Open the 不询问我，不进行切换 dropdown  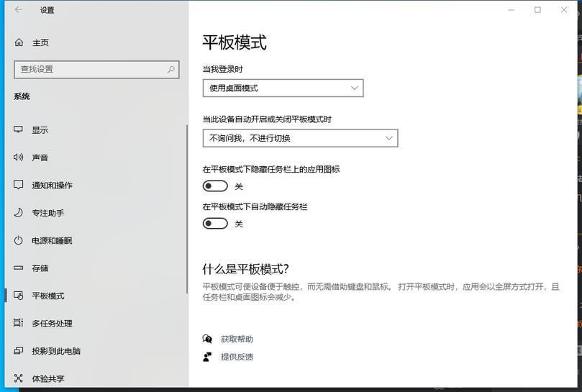[300, 139]
